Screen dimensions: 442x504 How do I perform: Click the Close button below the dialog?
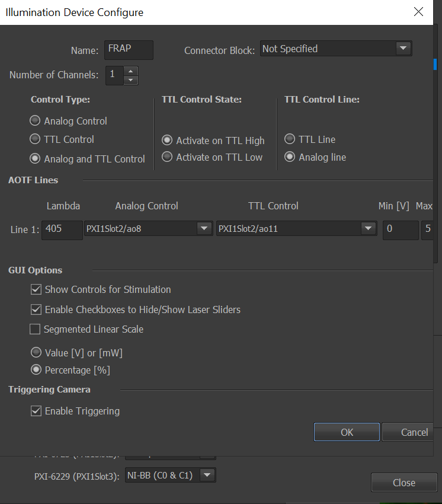point(403,483)
